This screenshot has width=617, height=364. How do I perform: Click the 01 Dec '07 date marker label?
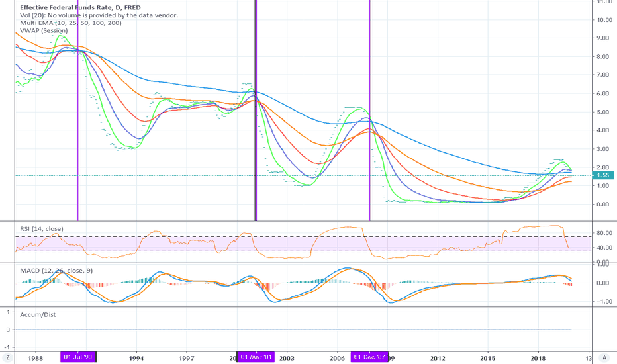[x=369, y=357]
